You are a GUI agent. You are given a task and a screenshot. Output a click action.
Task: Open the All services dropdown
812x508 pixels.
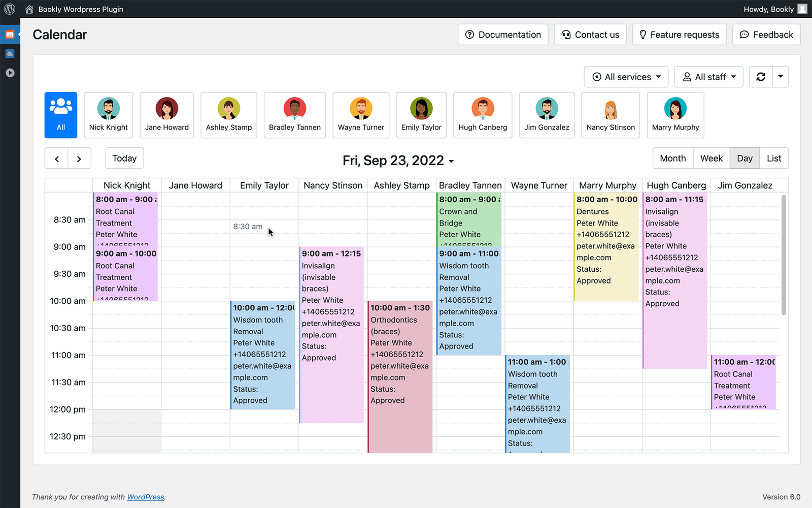point(626,77)
